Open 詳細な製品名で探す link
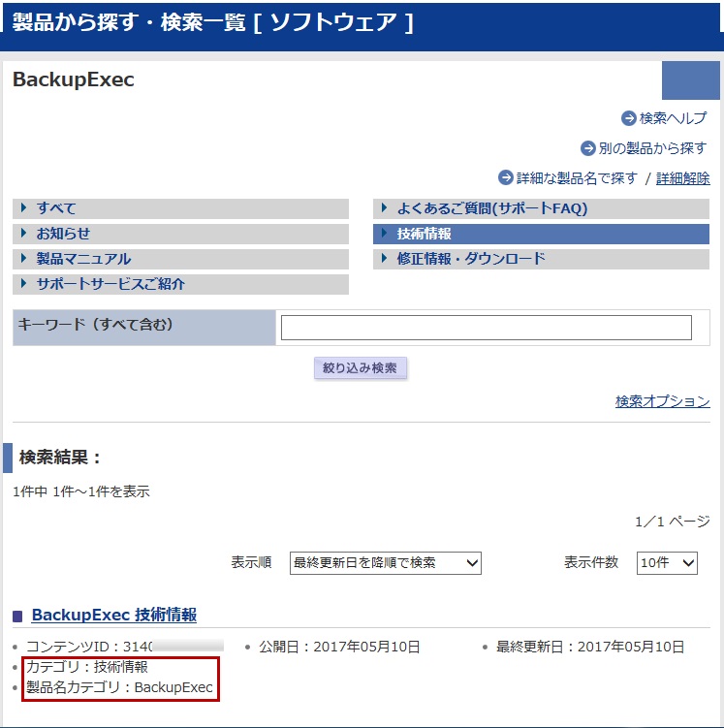Image resolution: width=724 pixels, height=728 pixels. (x=577, y=177)
